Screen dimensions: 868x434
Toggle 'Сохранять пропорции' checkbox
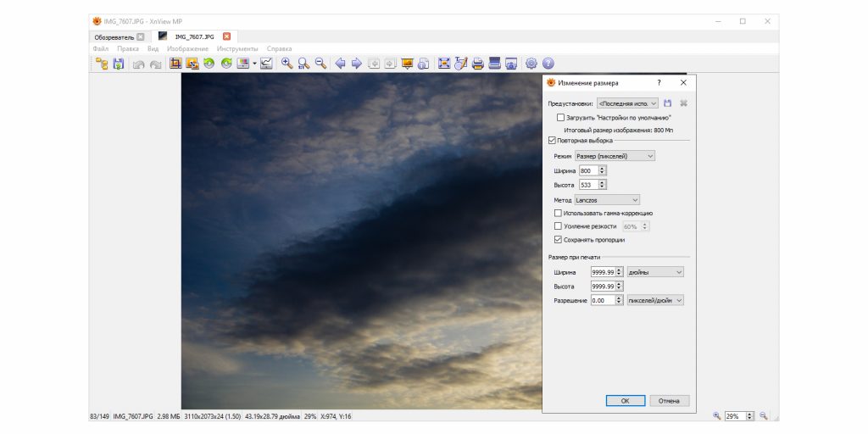click(558, 240)
